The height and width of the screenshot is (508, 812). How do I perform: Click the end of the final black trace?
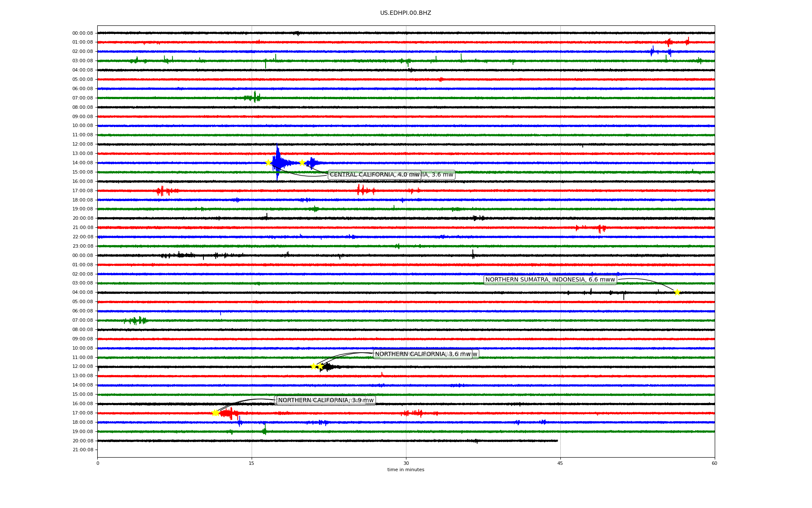coord(557,441)
